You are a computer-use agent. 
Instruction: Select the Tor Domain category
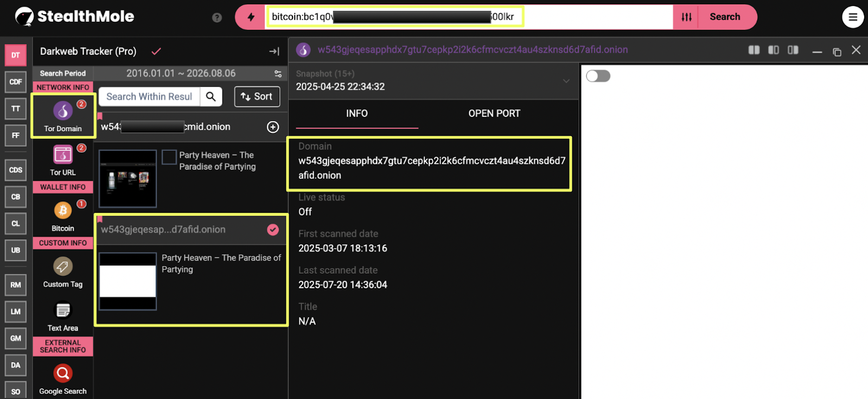click(x=63, y=116)
